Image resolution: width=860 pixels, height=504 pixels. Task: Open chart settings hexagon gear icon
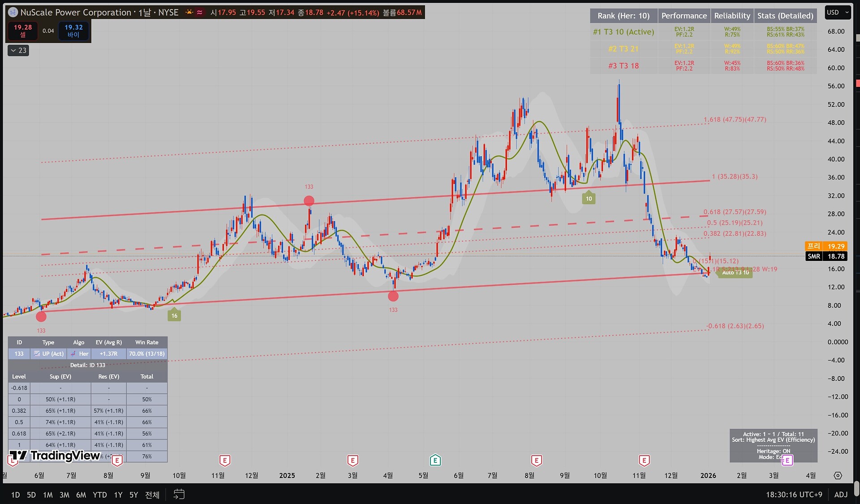838,475
